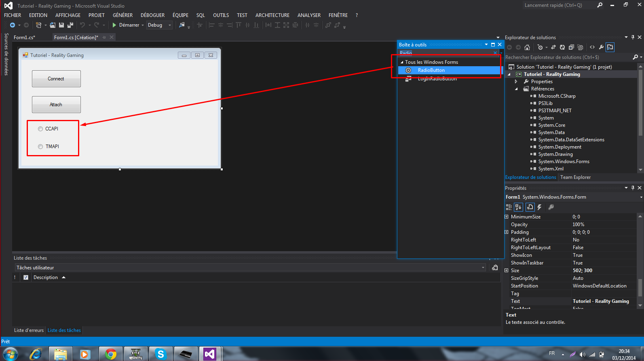The height and width of the screenshot is (361, 644).
Task: Click the search magnifier in Quick Launch
Action: 600,5
